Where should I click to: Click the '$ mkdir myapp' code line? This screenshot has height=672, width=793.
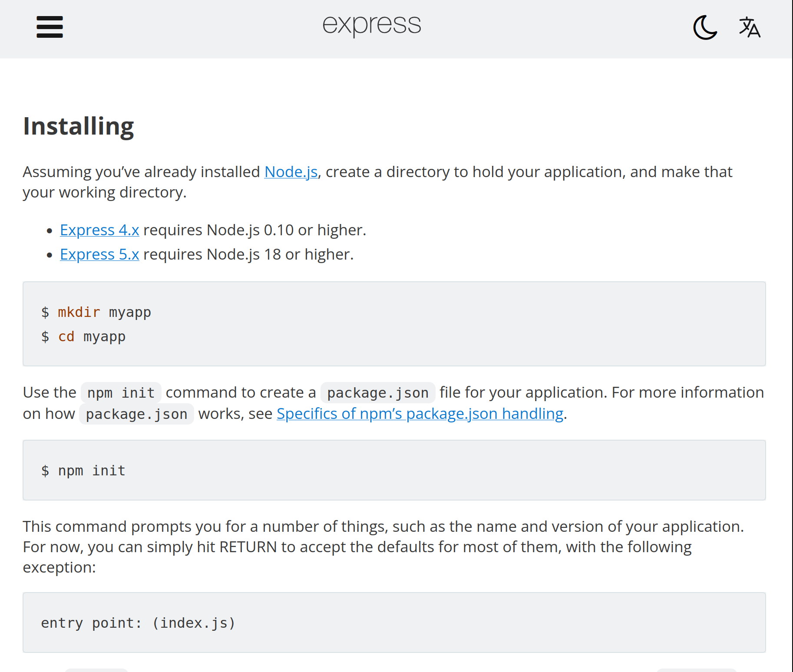point(96,312)
